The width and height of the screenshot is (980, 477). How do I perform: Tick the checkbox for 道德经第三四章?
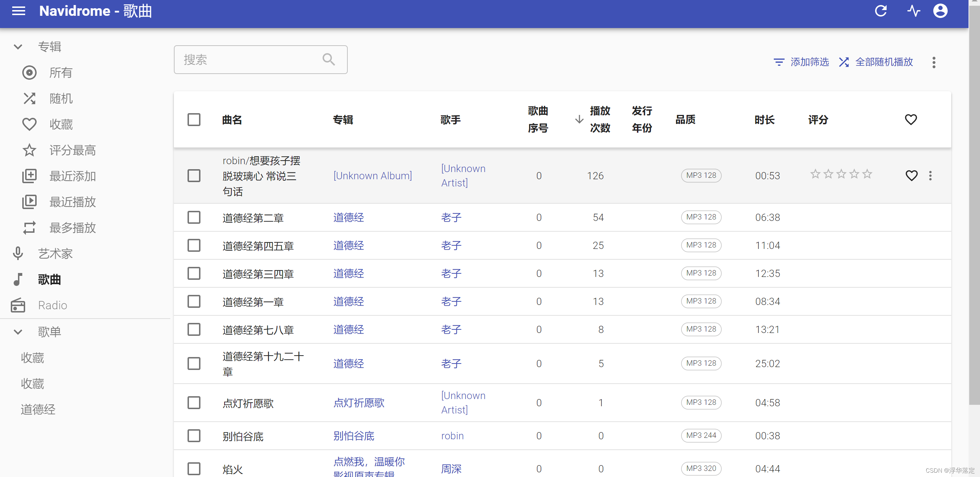point(194,273)
